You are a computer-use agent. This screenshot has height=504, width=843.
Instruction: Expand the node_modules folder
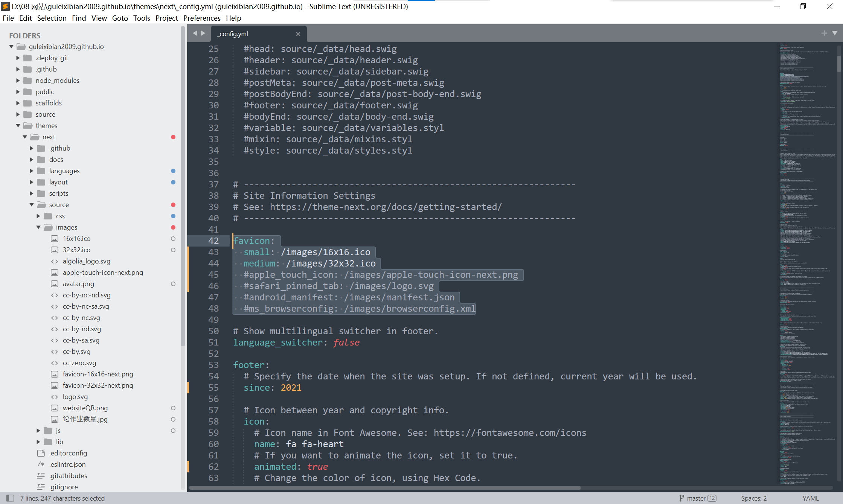coord(18,81)
